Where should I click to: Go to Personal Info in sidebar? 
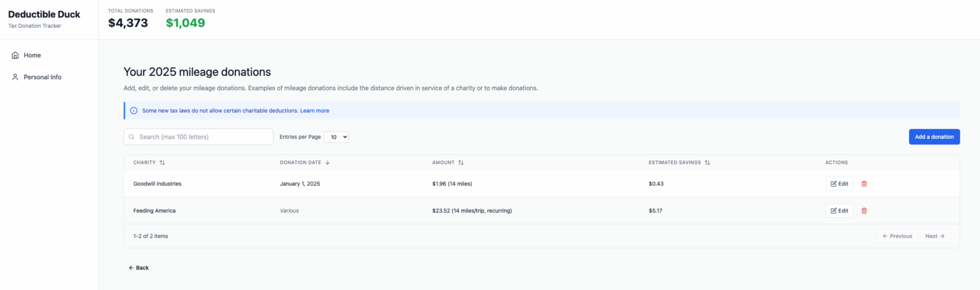42,77
